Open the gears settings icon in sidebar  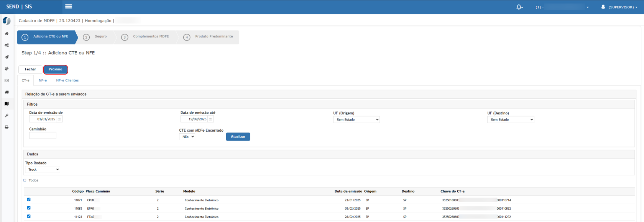click(7, 45)
